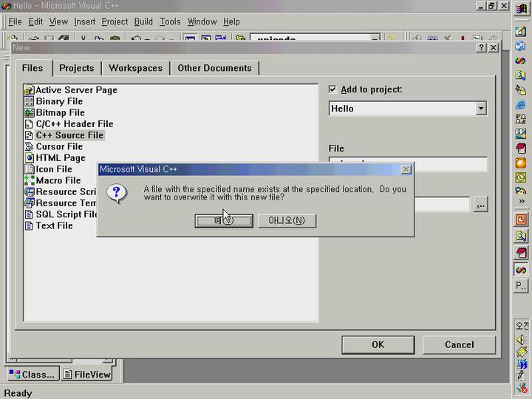The height and width of the screenshot is (399, 532).
Task: Open the Insert menu
Action: click(x=85, y=21)
